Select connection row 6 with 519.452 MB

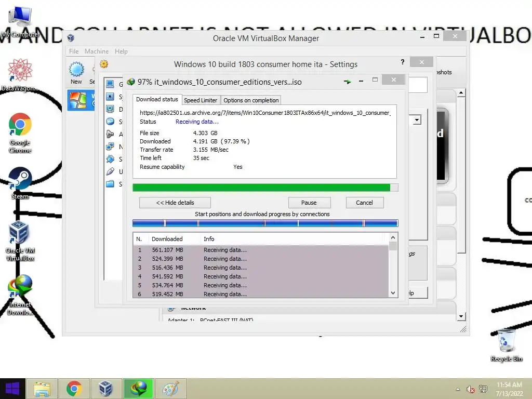[x=261, y=294]
